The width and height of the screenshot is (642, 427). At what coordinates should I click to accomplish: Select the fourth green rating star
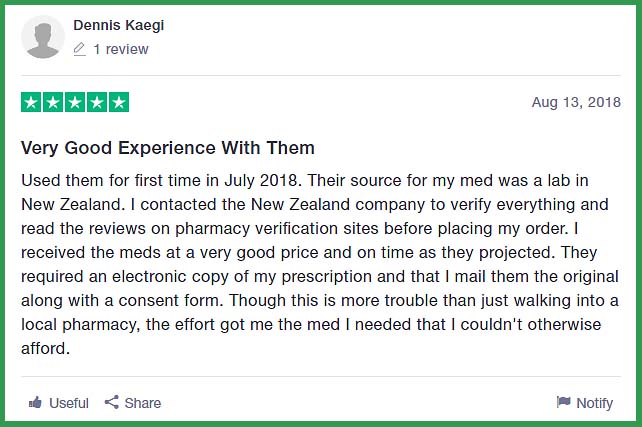coord(97,102)
